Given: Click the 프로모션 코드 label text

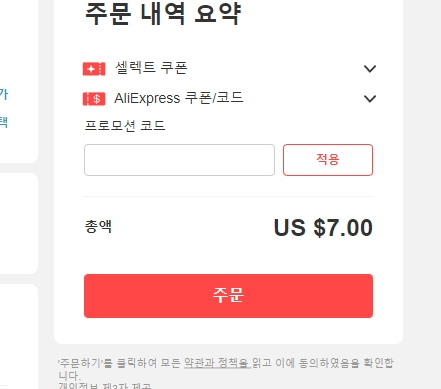Looking at the screenshot, I should coord(125,126).
